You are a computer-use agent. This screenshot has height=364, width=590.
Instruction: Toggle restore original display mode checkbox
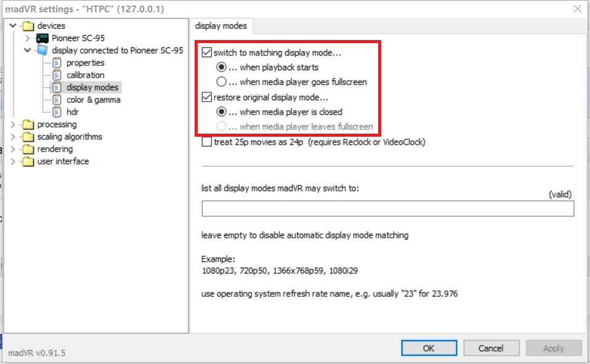click(x=206, y=97)
